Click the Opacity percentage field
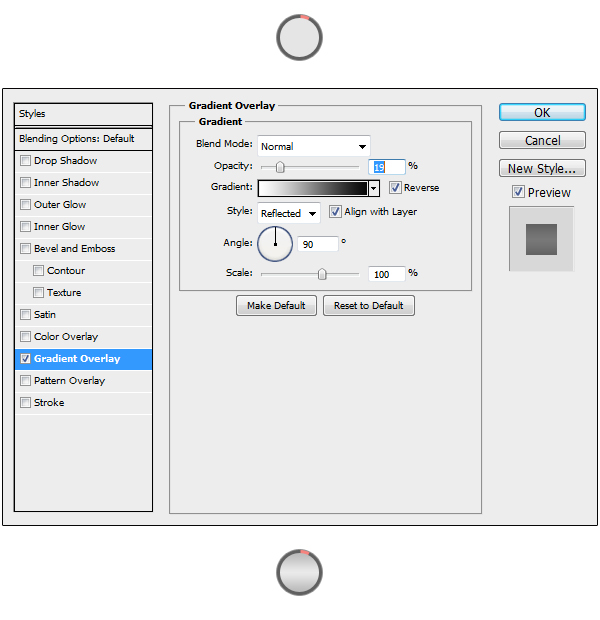 coord(386,167)
